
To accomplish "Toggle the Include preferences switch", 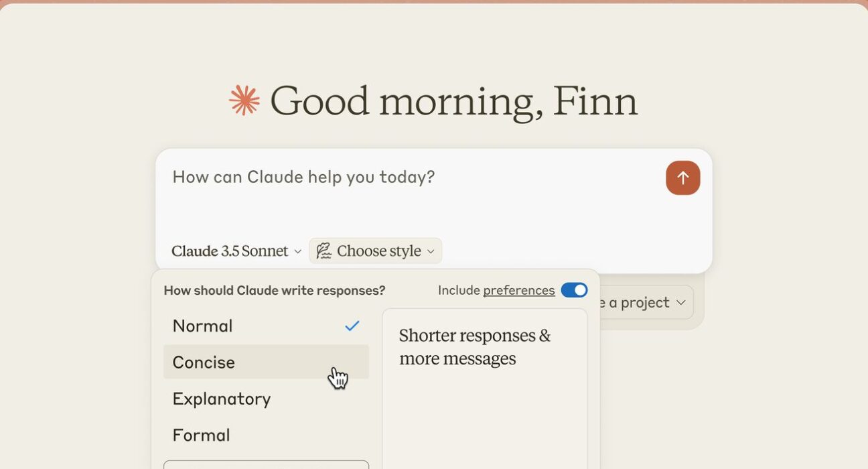I will tap(574, 290).
